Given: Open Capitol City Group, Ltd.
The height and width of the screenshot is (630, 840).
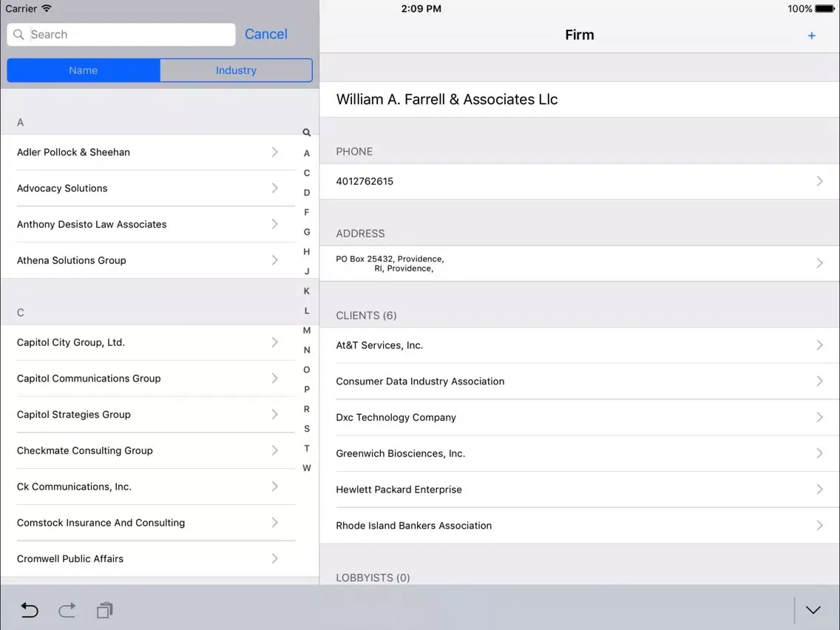Looking at the screenshot, I should 148,342.
